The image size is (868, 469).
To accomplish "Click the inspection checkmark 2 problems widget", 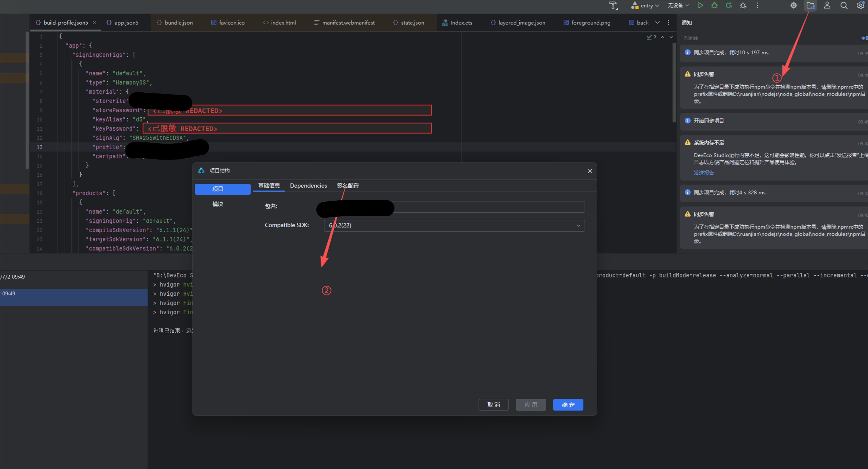I will coord(651,37).
